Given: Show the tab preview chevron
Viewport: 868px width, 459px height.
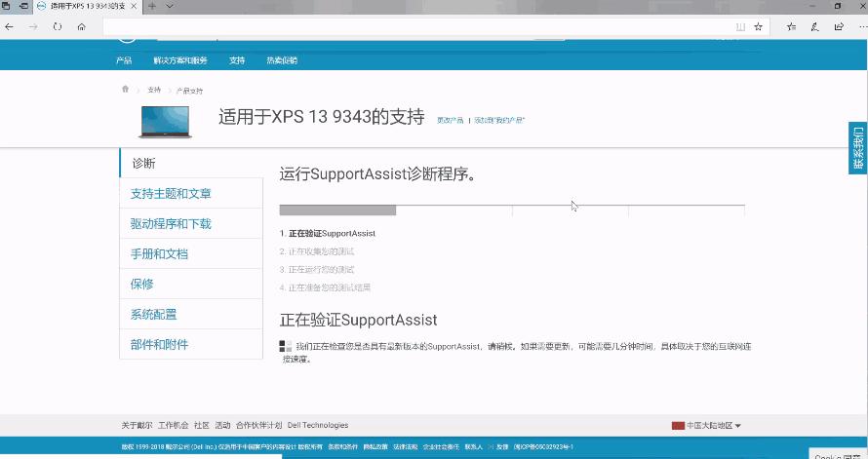Looking at the screenshot, I should (x=170, y=6).
